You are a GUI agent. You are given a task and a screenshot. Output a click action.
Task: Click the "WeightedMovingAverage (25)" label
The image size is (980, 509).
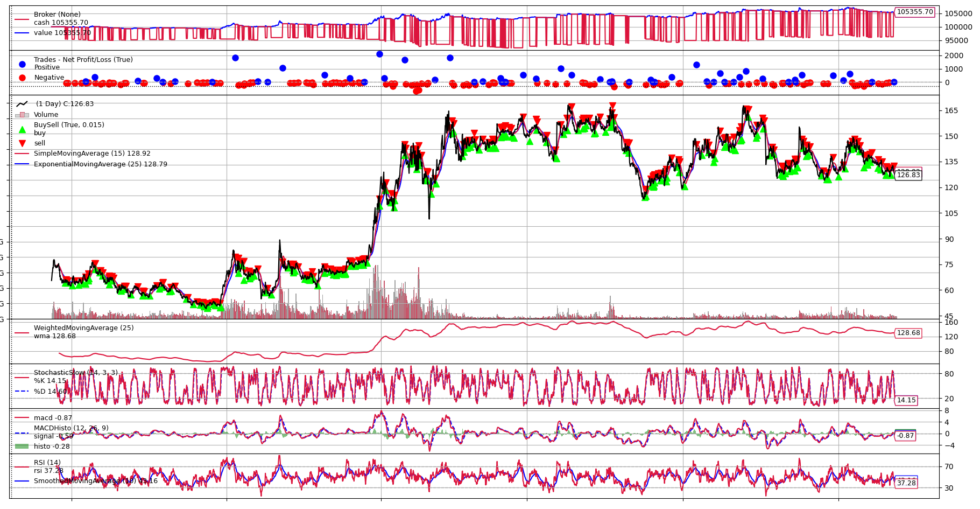pos(84,328)
